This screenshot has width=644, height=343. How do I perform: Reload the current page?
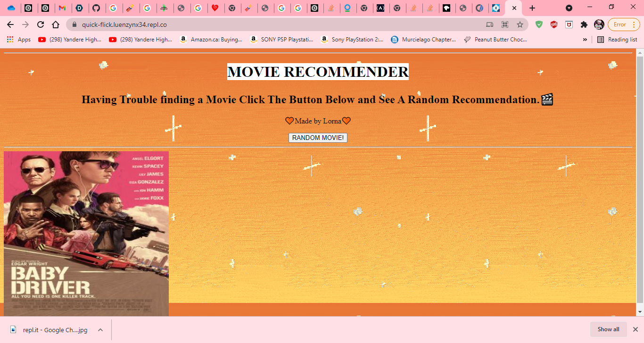coord(41,24)
